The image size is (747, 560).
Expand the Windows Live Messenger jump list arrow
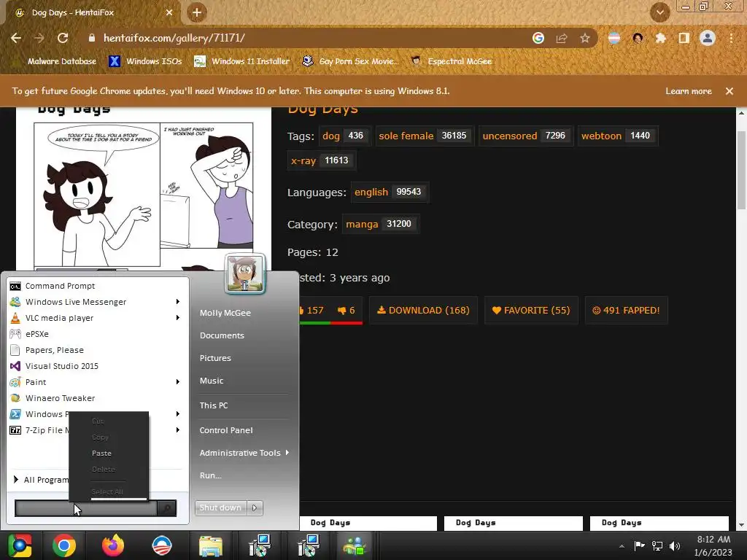178,302
